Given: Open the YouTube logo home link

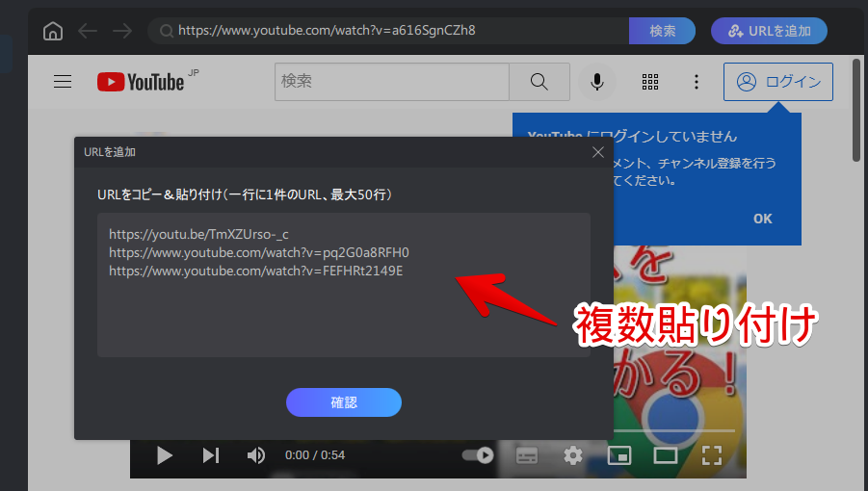Looking at the screenshot, I should (142, 81).
